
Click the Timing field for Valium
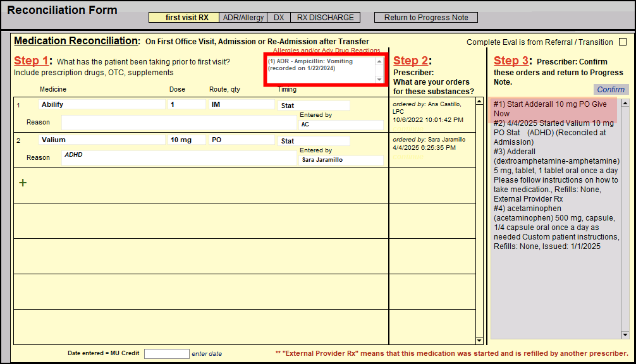click(314, 141)
